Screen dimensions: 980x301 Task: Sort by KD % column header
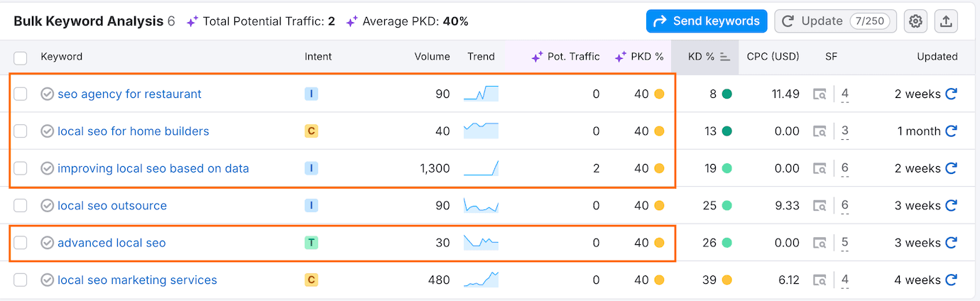point(702,57)
